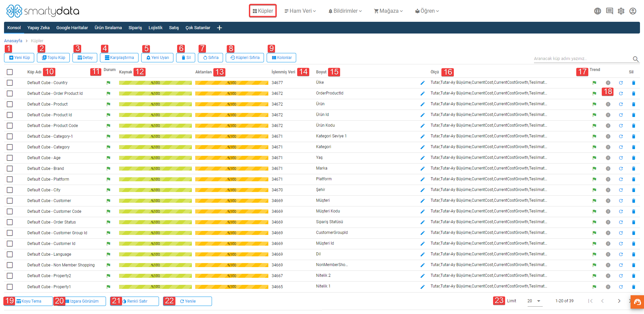The height and width of the screenshot is (314, 644).
Task: Click Kaynak progress bar of Default Cube - Property1
Action: coord(155,287)
